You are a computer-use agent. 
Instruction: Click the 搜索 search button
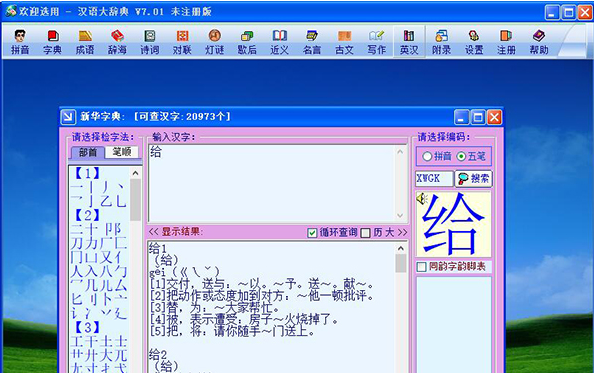click(x=474, y=178)
